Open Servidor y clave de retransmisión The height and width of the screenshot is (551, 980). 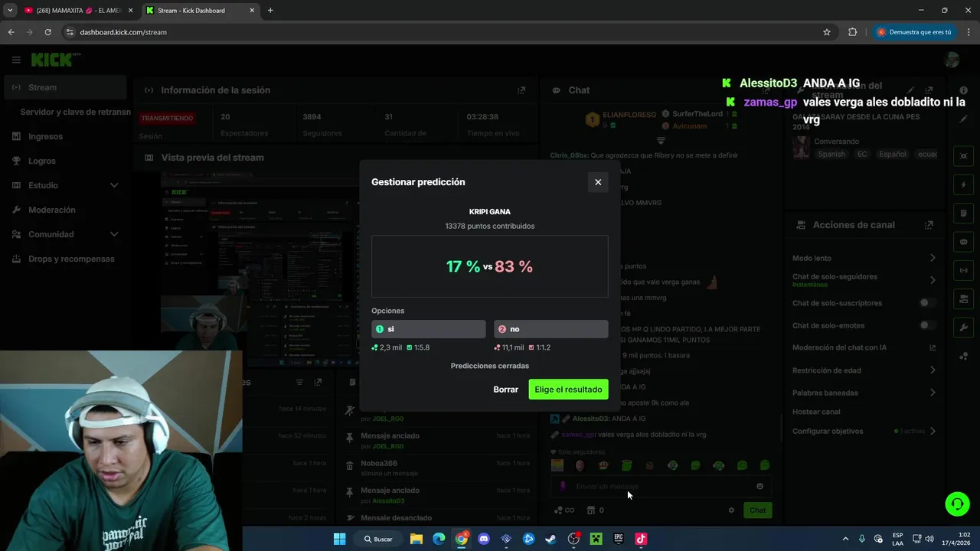(75, 112)
